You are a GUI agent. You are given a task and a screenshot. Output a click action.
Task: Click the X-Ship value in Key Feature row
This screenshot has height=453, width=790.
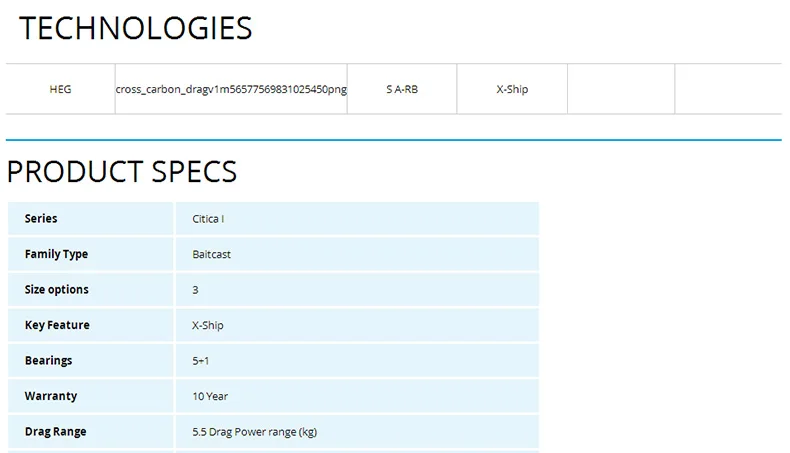point(208,326)
